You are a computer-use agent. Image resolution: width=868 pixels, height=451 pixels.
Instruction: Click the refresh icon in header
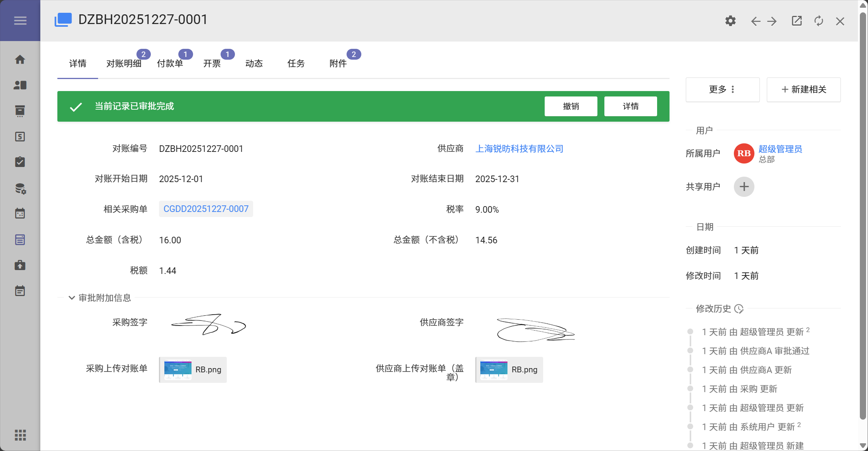[818, 21]
